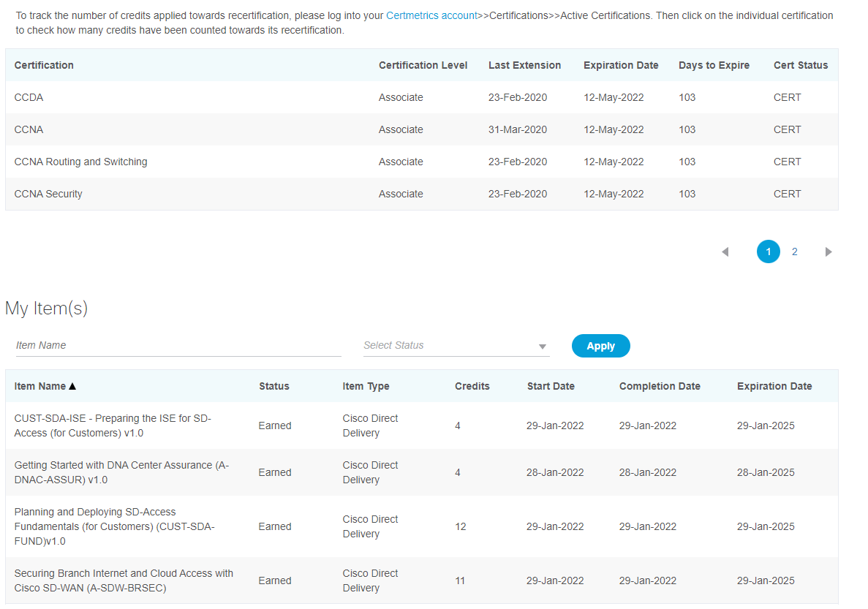This screenshot has height=609, width=868.
Task: Click the Certification column header
Action: pos(44,65)
